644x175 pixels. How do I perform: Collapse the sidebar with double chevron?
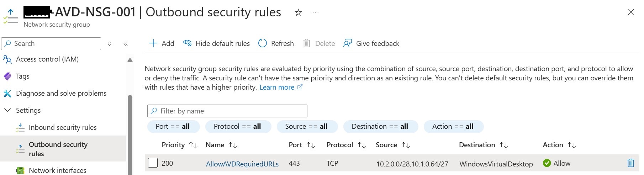(x=126, y=44)
